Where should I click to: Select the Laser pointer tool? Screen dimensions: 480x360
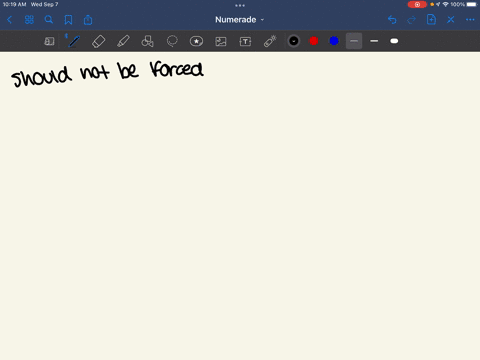[x=270, y=41]
